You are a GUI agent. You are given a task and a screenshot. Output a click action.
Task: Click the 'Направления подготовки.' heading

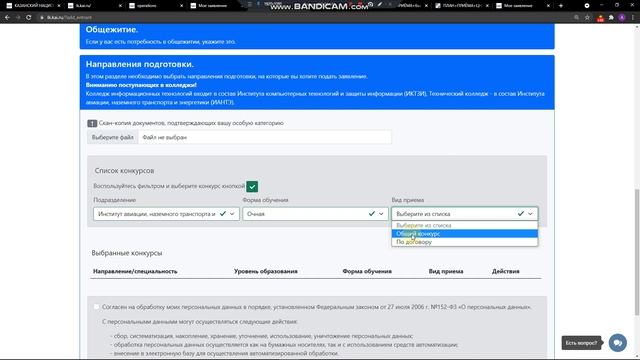[x=140, y=64]
